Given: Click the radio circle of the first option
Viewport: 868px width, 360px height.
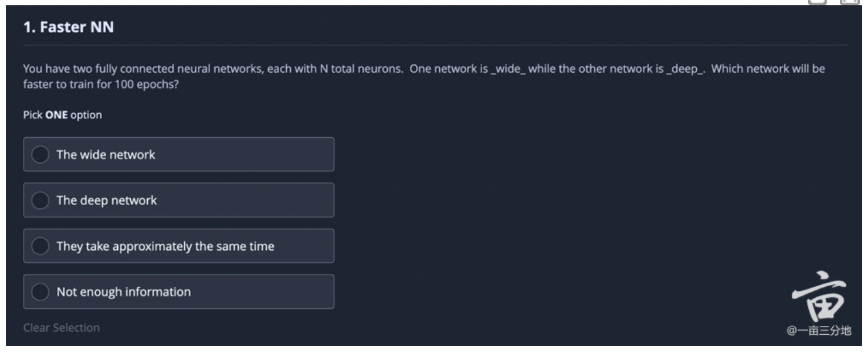Looking at the screenshot, I should coord(40,154).
